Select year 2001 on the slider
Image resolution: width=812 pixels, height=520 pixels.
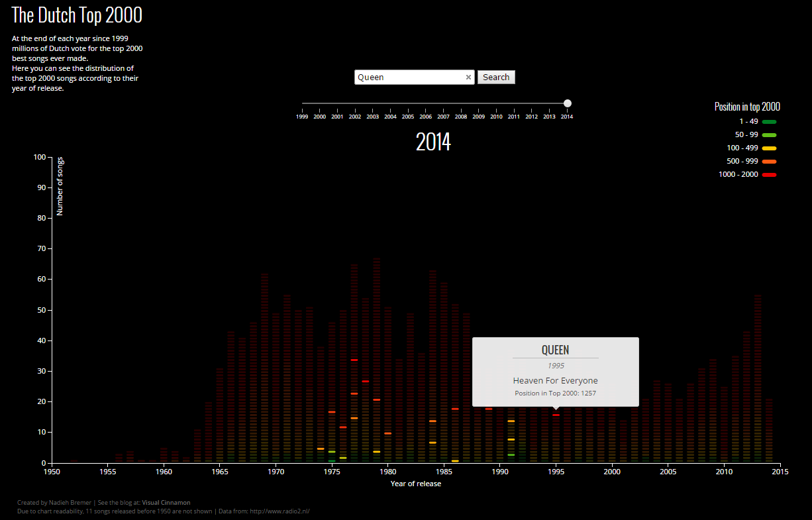pos(337,116)
